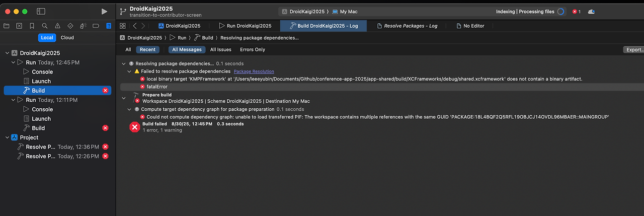This screenshot has width=644, height=216.
Task: Click Run in the jump bar
Action: click(x=178, y=38)
